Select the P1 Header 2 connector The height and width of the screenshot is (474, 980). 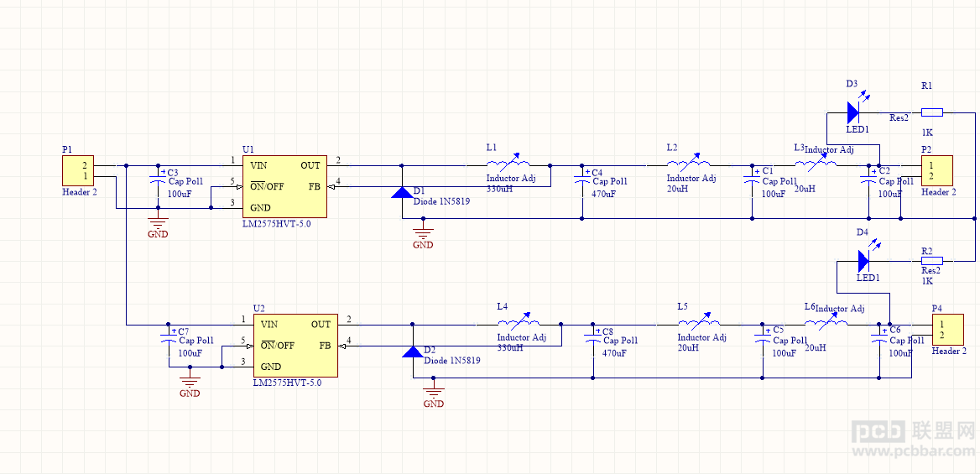[x=77, y=170]
